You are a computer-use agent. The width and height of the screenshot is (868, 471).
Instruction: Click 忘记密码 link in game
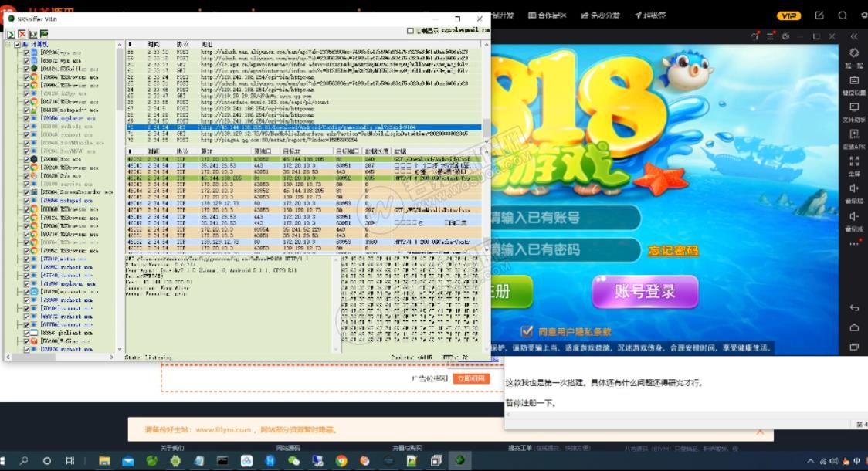click(673, 251)
